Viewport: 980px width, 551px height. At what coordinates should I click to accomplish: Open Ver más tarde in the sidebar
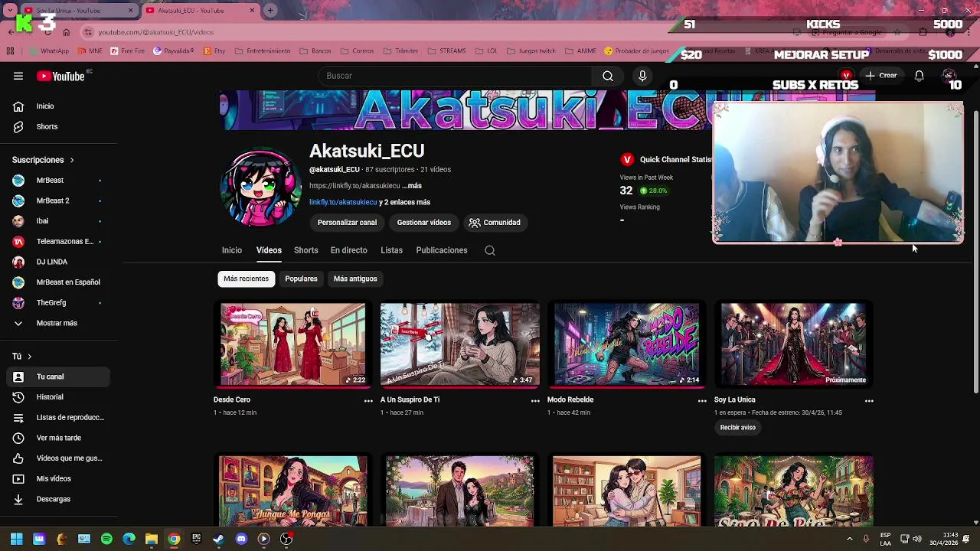[x=58, y=438]
